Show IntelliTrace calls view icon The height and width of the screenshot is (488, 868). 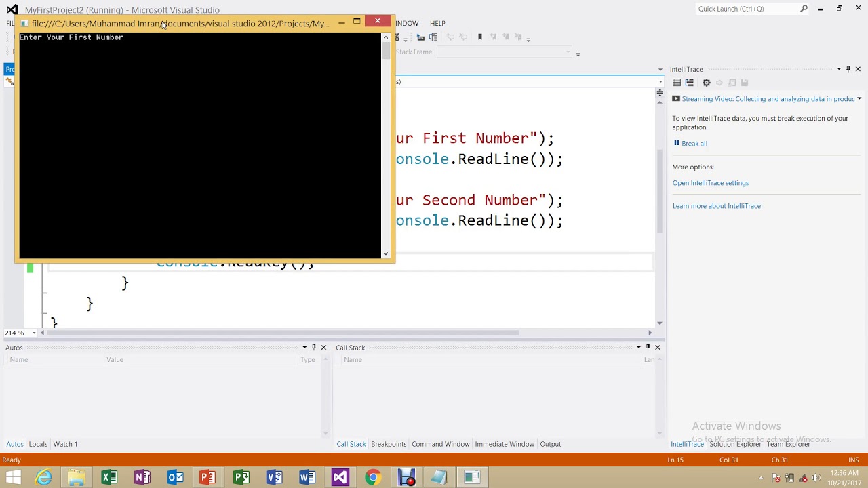[x=690, y=83]
